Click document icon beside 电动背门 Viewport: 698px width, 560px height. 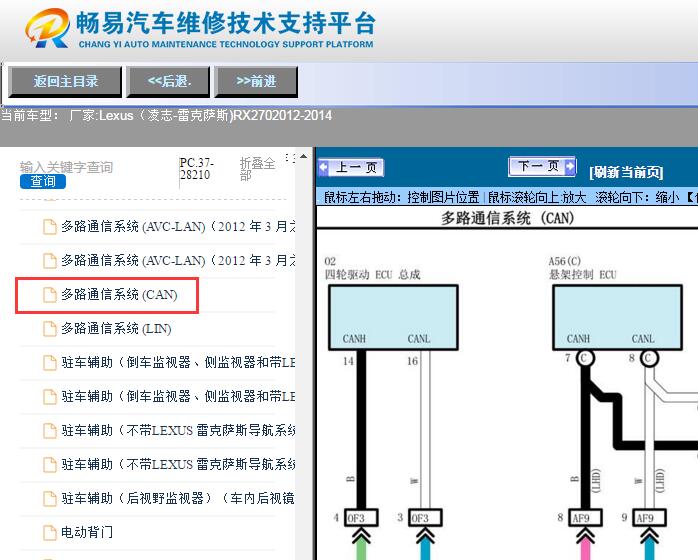point(49,532)
